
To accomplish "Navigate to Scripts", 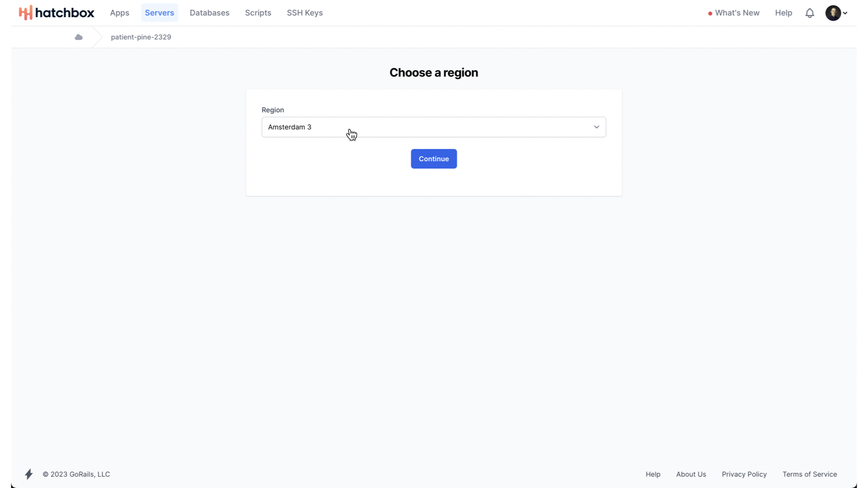I will 258,13.
